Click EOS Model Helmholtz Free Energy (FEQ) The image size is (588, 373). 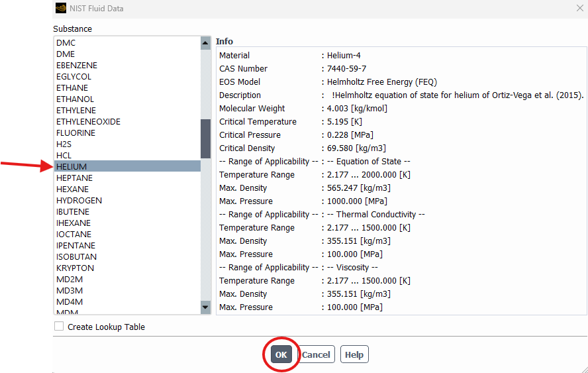pyautogui.click(x=382, y=81)
